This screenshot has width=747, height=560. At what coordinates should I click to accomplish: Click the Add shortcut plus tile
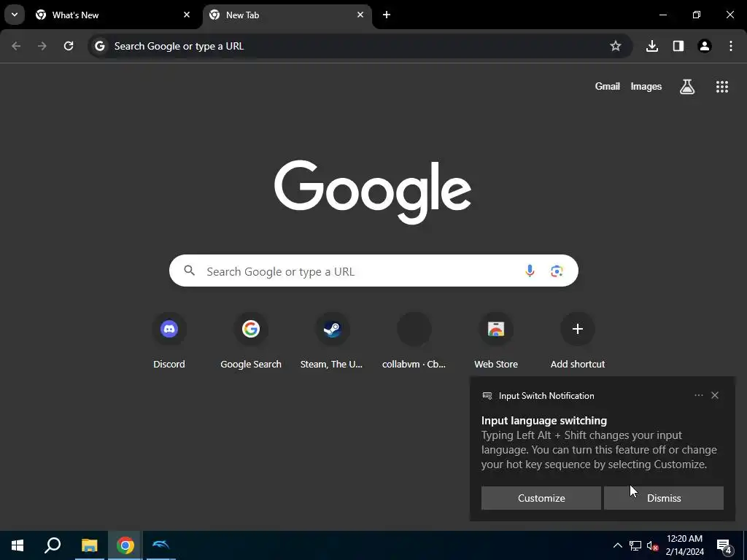click(x=578, y=341)
